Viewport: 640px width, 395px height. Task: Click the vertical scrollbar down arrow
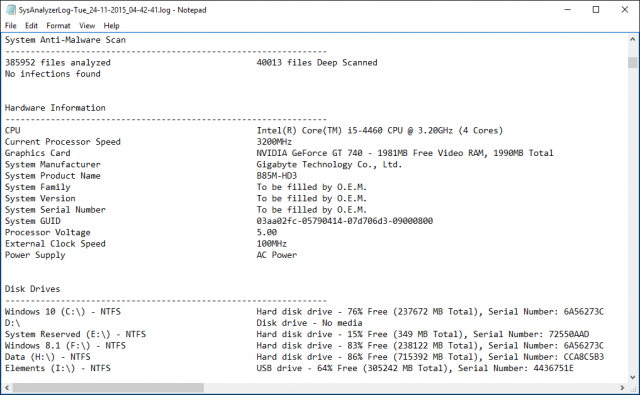click(633, 377)
